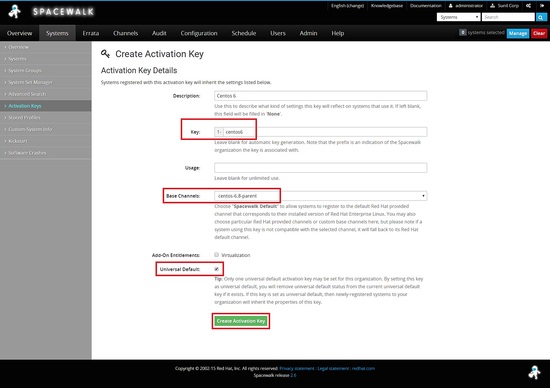Screen dimensions: 550x388
Task: Open Stored Profiles in sidebar
Action: coord(46,118)
